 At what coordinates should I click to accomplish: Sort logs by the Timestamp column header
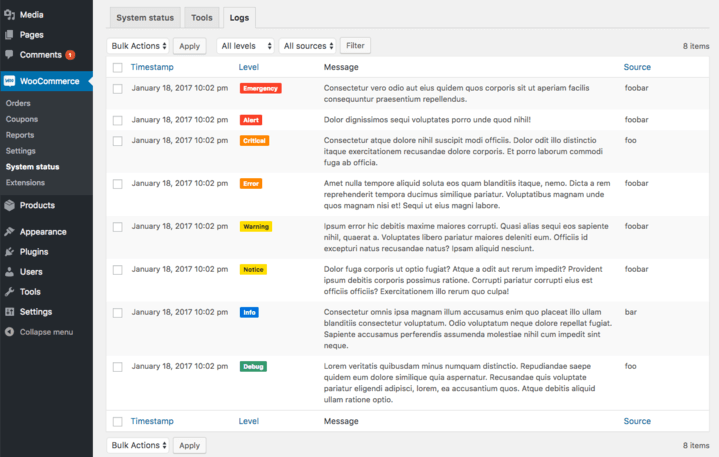point(152,67)
